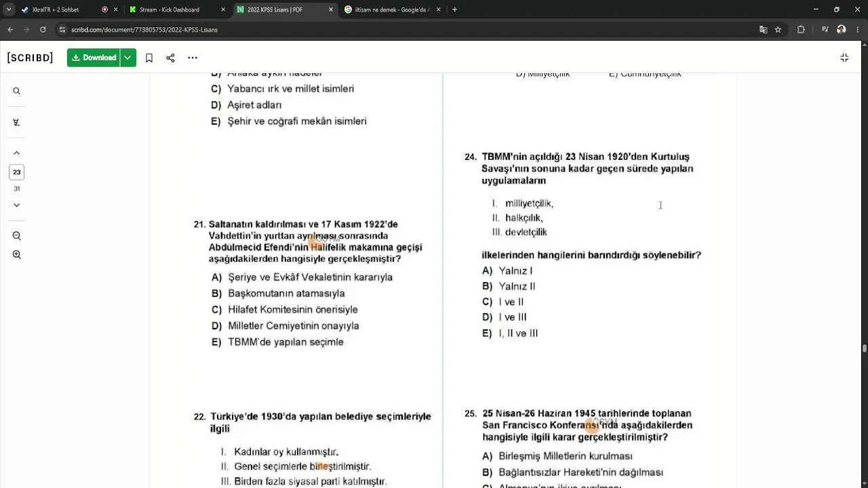This screenshot has height=488, width=868.
Task: Click the text highlight tool icon
Action: 17,122
